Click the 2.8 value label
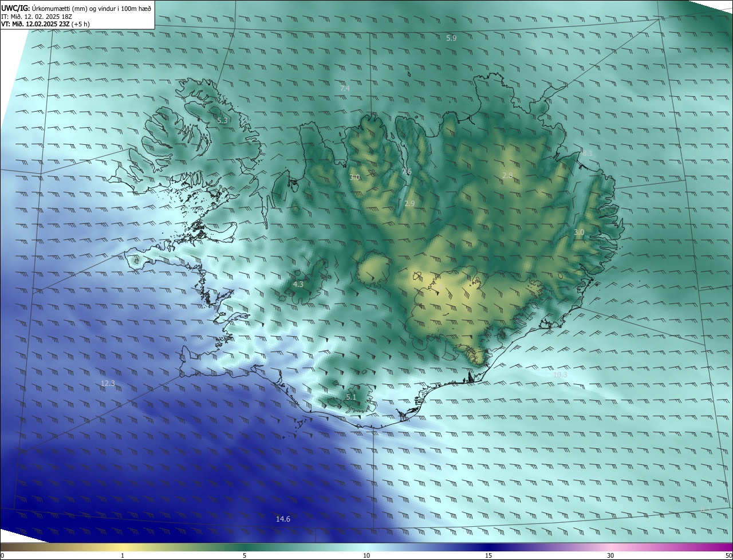733x560 pixels. pyautogui.click(x=507, y=175)
